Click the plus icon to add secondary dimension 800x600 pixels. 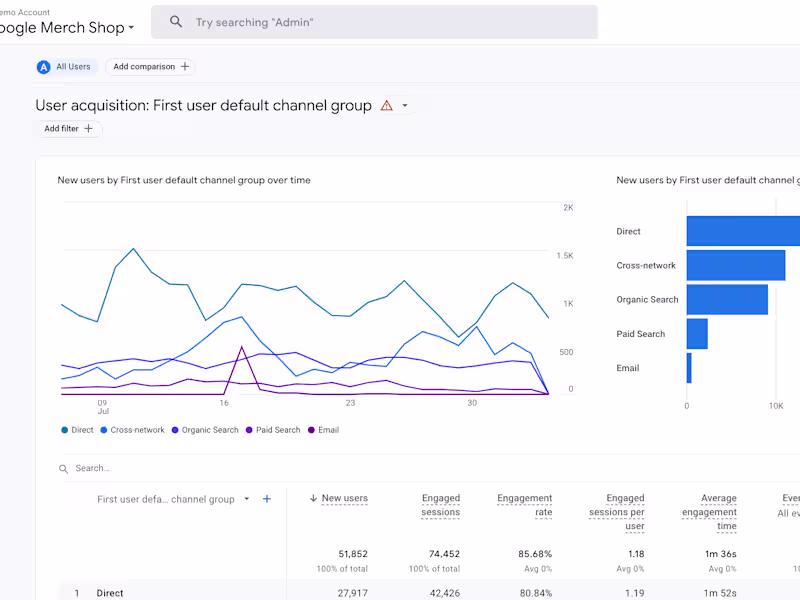point(267,499)
